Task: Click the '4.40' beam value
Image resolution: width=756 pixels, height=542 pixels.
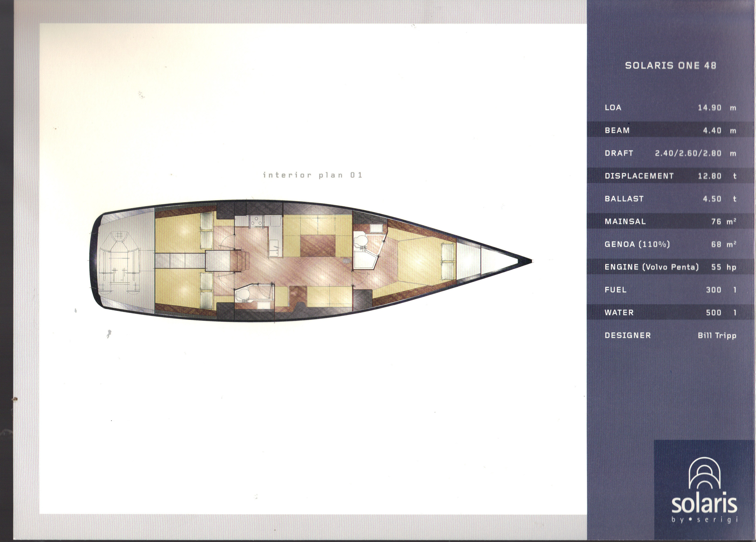Action: coord(712,131)
